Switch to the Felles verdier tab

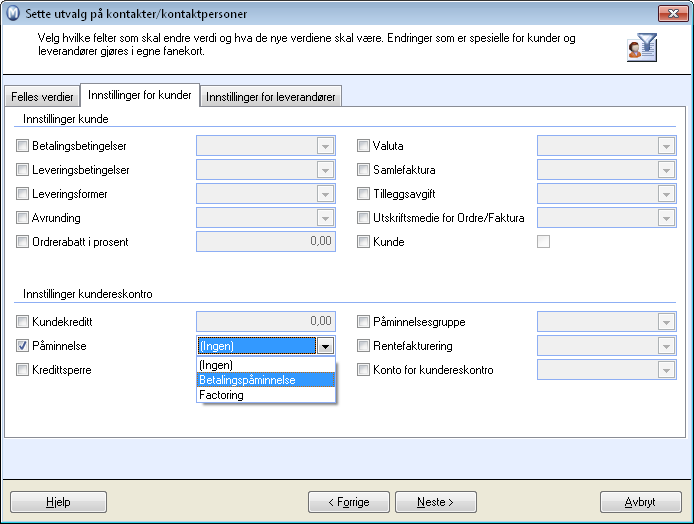[42, 96]
